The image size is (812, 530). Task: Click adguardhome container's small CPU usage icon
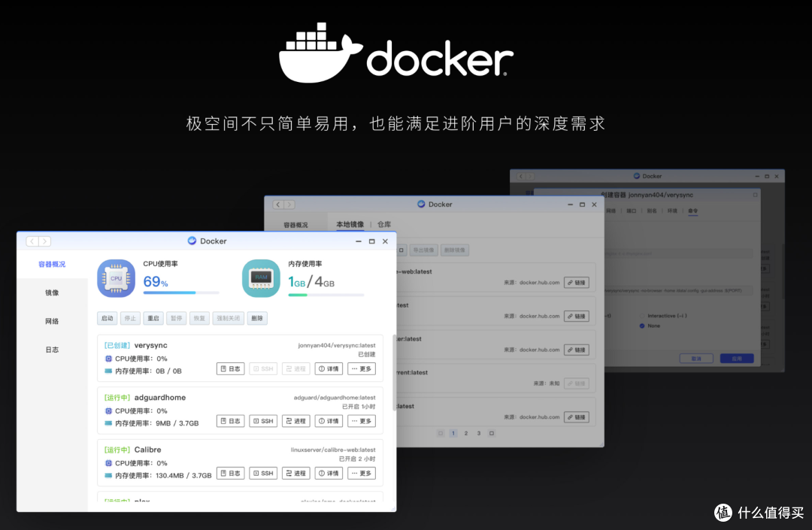108,411
